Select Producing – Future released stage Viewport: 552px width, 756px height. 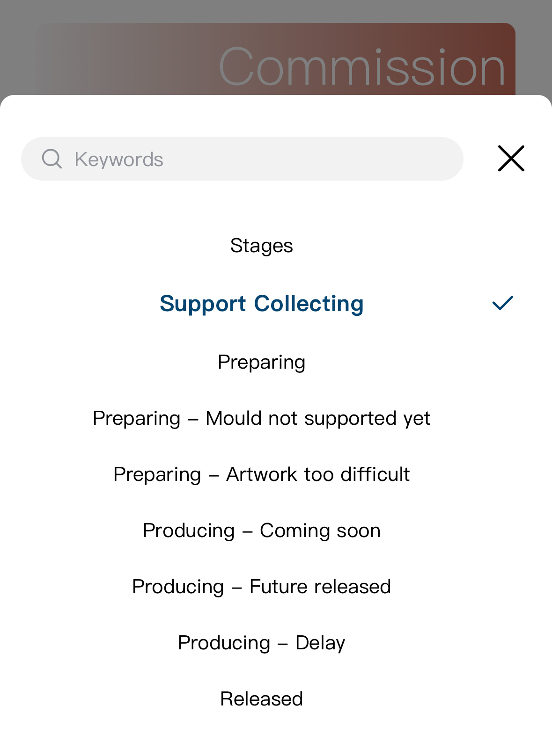pos(261,587)
